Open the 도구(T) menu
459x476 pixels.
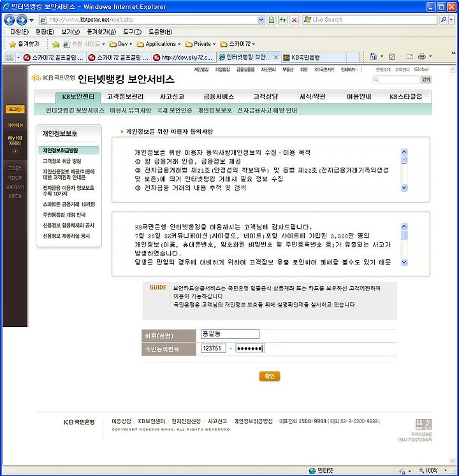coord(132,32)
